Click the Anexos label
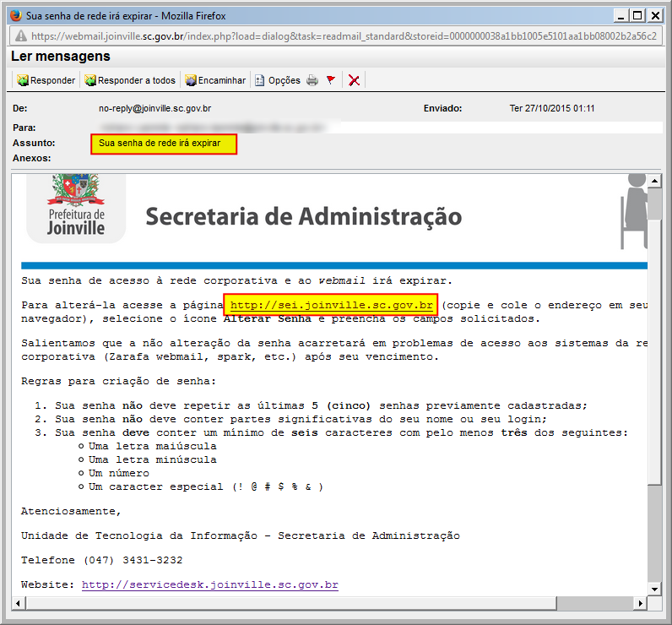 coord(32,158)
